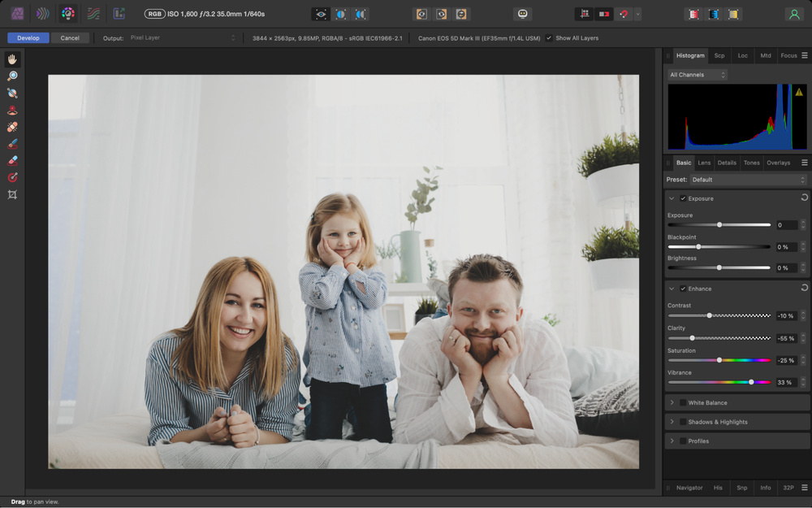The width and height of the screenshot is (812, 508).
Task: Switch to the Tones tab
Action: (x=751, y=163)
